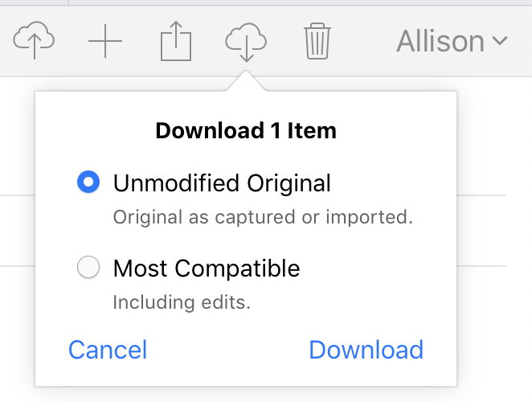Click the "Most Compatible" option label
Screen dimensions: 532x402
(207, 268)
